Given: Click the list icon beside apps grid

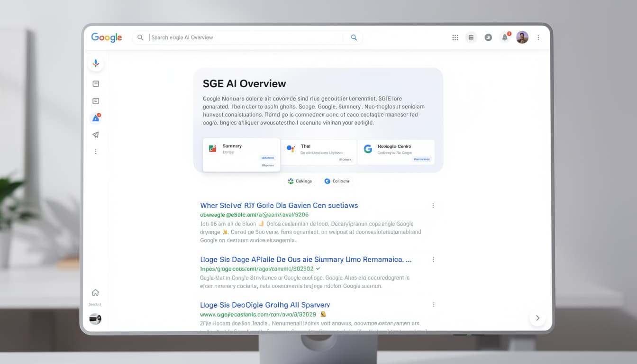Looking at the screenshot, I should pyautogui.click(x=471, y=37).
